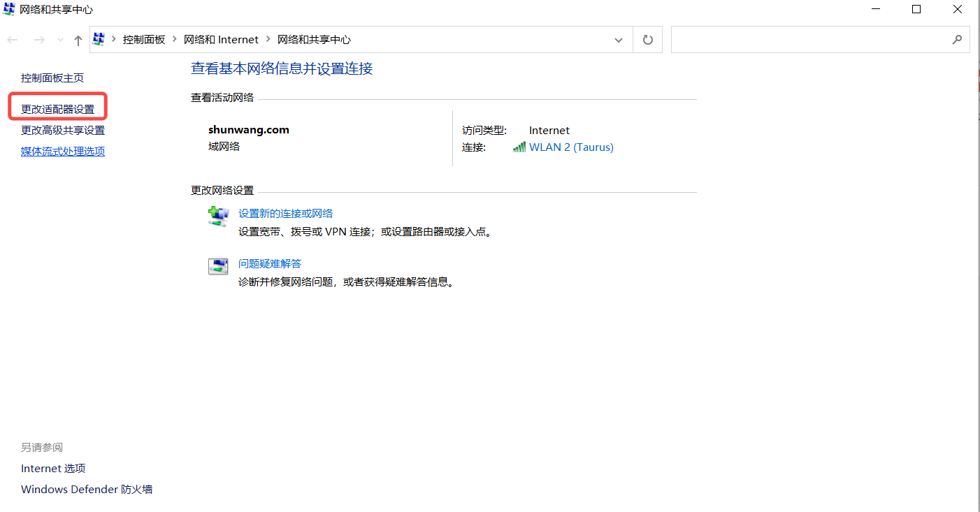Select 网络和 Internet in the address breadcrumb

(221, 40)
